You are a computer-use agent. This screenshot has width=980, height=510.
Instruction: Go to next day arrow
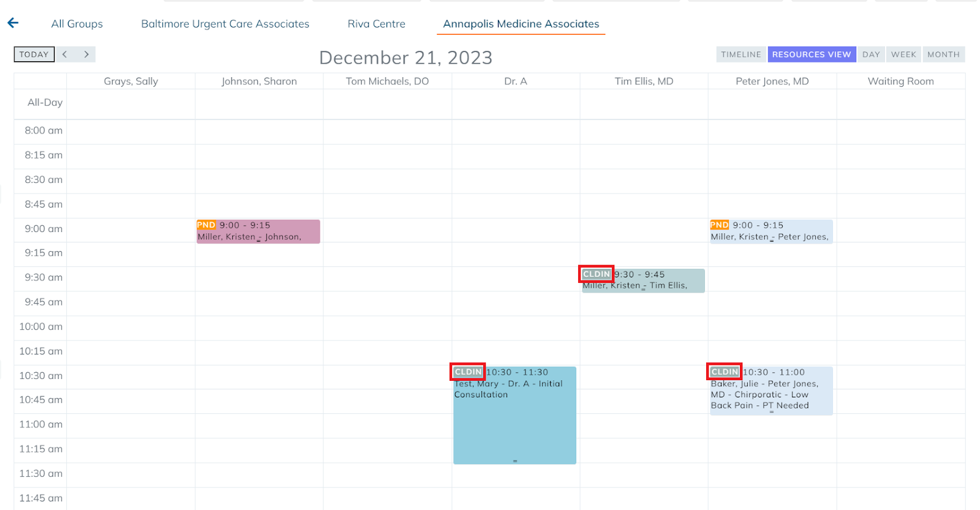tap(86, 54)
